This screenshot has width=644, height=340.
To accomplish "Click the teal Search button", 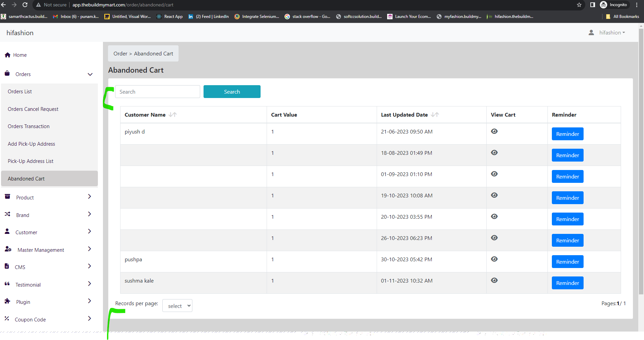I will pyautogui.click(x=232, y=92).
